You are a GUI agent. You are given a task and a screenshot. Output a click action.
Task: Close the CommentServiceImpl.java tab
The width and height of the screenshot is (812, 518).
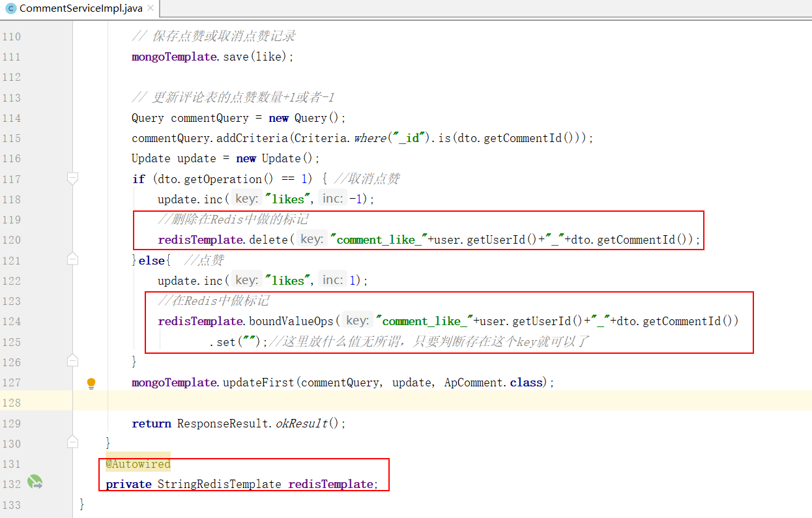tap(151, 9)
